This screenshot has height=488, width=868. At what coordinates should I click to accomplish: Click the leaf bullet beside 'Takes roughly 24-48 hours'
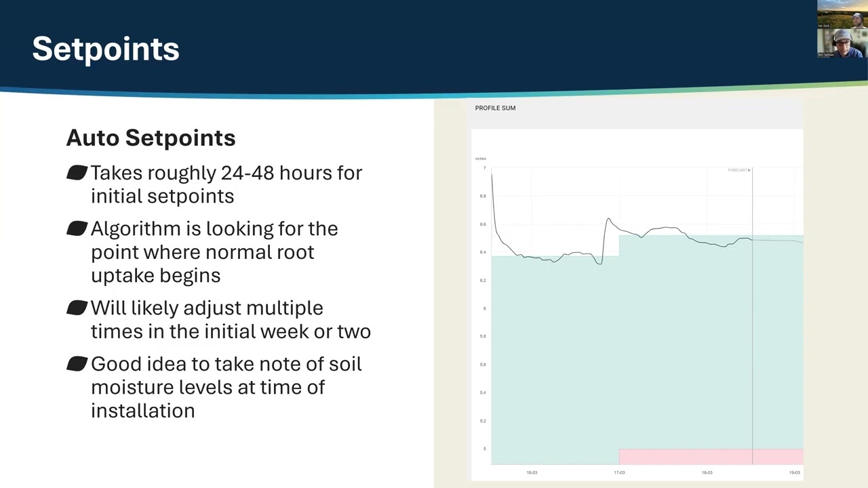77,173
